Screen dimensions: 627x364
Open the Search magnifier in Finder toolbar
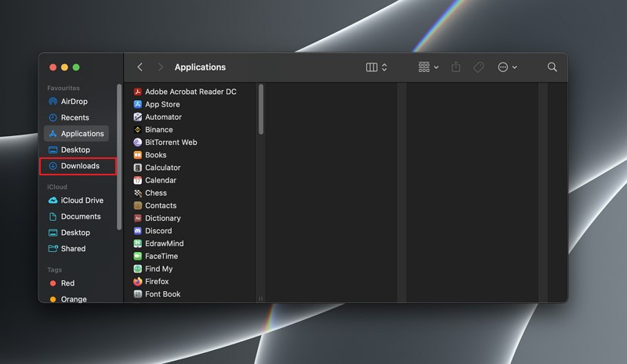pyautogui.click(x=552, y=67)
